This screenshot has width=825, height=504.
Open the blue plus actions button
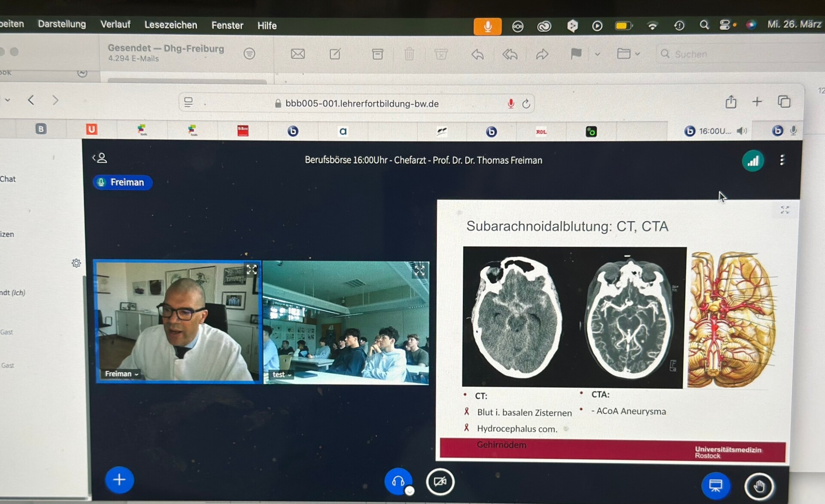[x=119, y=480]
